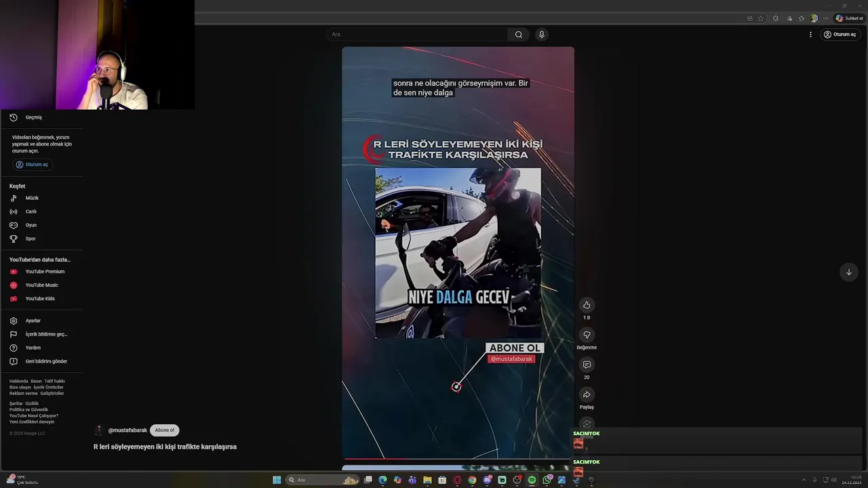Share the short via Paylaş icon

click(587, 394)
